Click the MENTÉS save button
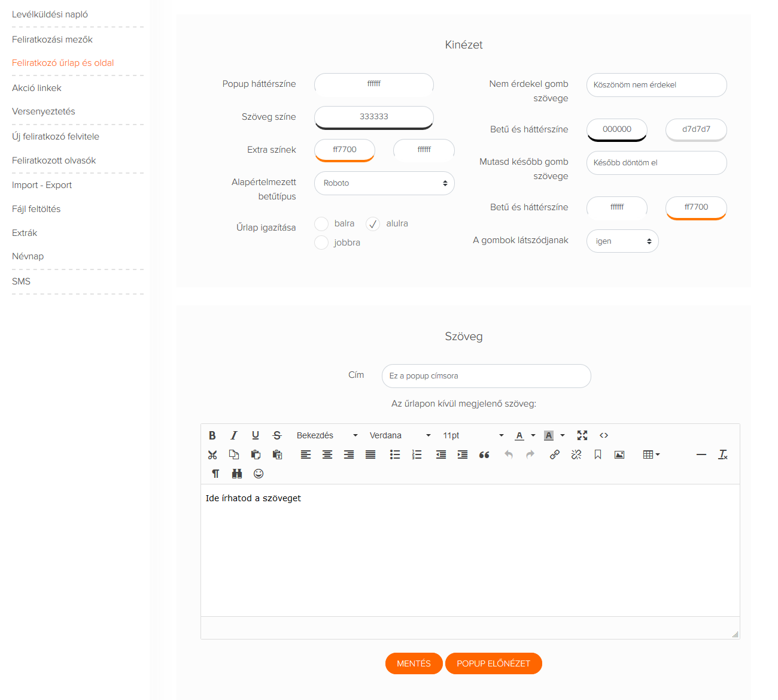Viewport: 778px width, 700px height. [414, 663]
